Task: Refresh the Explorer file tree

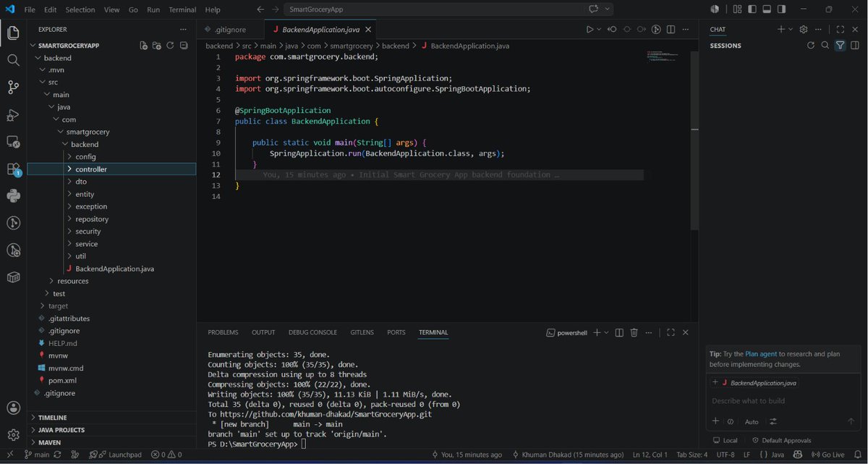Action: pyautogui.click(x=170, y=45)
